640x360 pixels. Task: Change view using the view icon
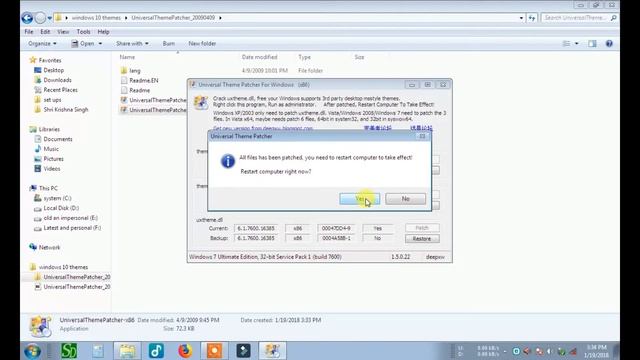[567, 43]
